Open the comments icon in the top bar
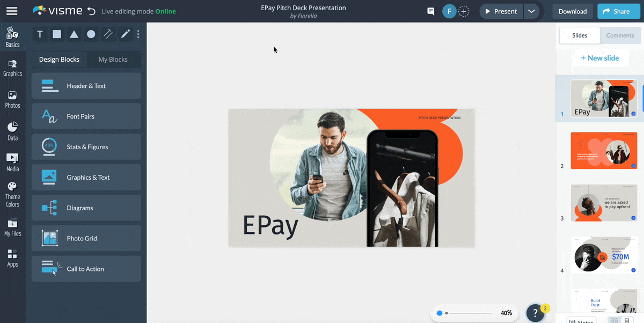This screenshot has width=644, height=323. [430, 11]
